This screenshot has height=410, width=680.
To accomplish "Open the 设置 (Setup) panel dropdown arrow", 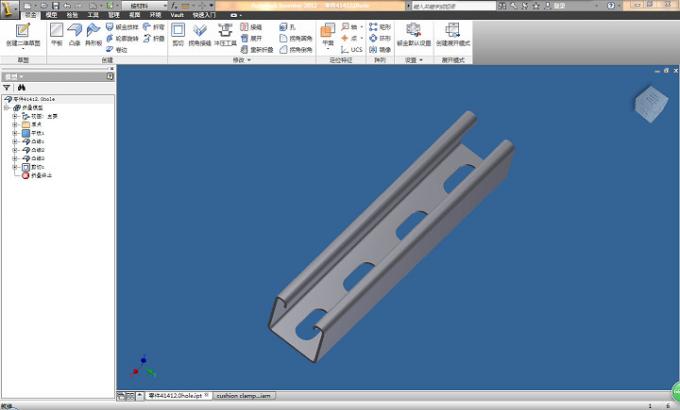I will 421,60.
